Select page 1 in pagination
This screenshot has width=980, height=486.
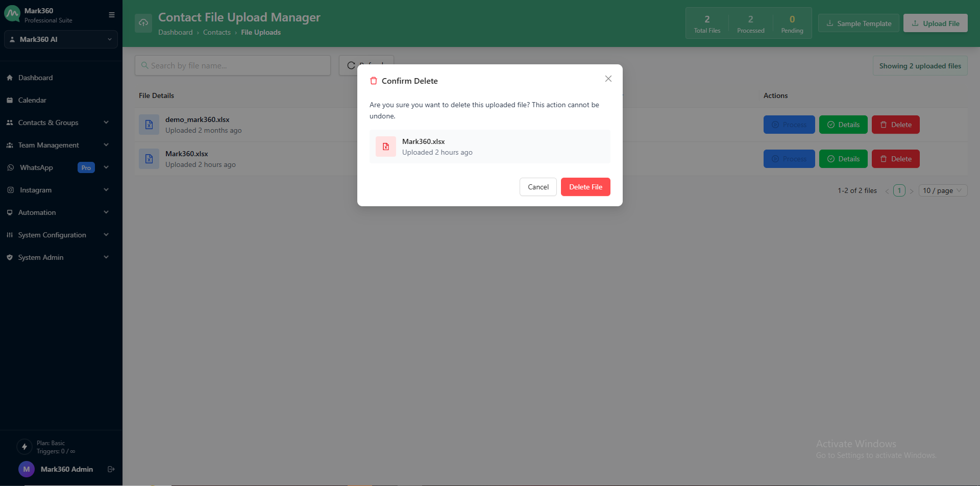(x=899, y=190)
